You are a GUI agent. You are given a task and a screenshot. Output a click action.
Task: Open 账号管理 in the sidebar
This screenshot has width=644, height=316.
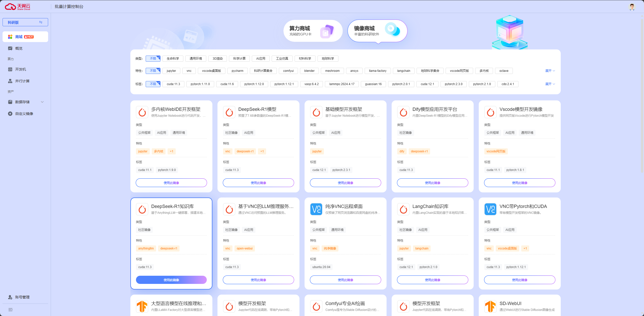tap(25, 297)
